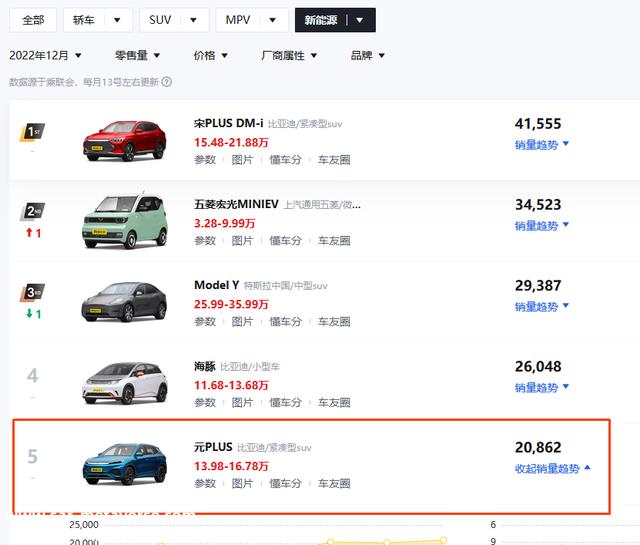The width and height of the screenshot is (640, 545).
Task: Click 懂车分 under Model Y
Action: [x=286, y=322]
